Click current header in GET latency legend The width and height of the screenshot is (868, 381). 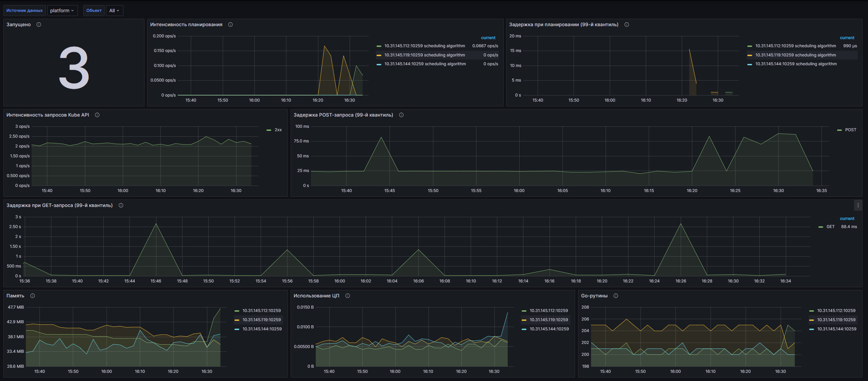(847, 219)
